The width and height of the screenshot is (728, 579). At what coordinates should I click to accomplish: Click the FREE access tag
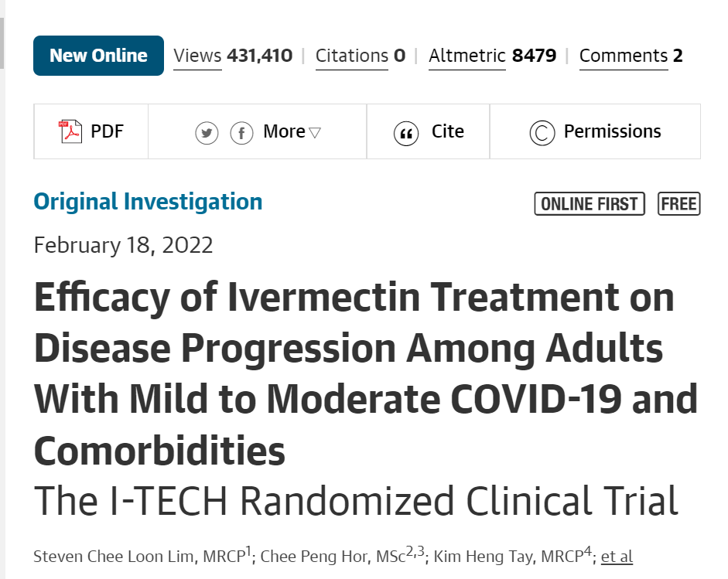tap(678, 203)
